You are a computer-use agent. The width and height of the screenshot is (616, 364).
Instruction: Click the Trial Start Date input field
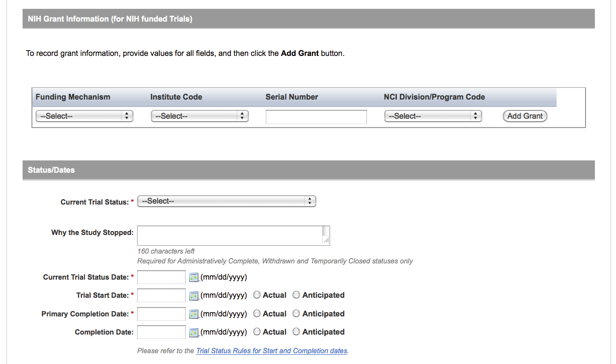[161, 296]
